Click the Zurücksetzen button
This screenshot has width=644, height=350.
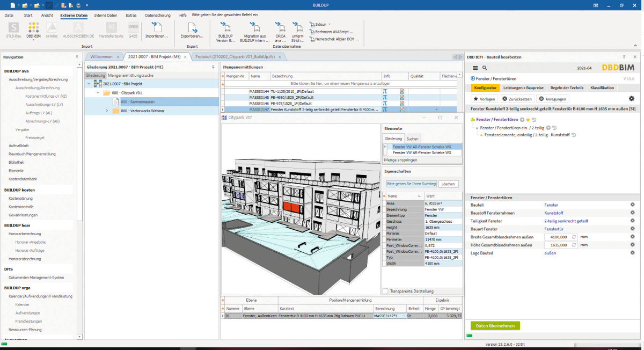click(517, 99)
